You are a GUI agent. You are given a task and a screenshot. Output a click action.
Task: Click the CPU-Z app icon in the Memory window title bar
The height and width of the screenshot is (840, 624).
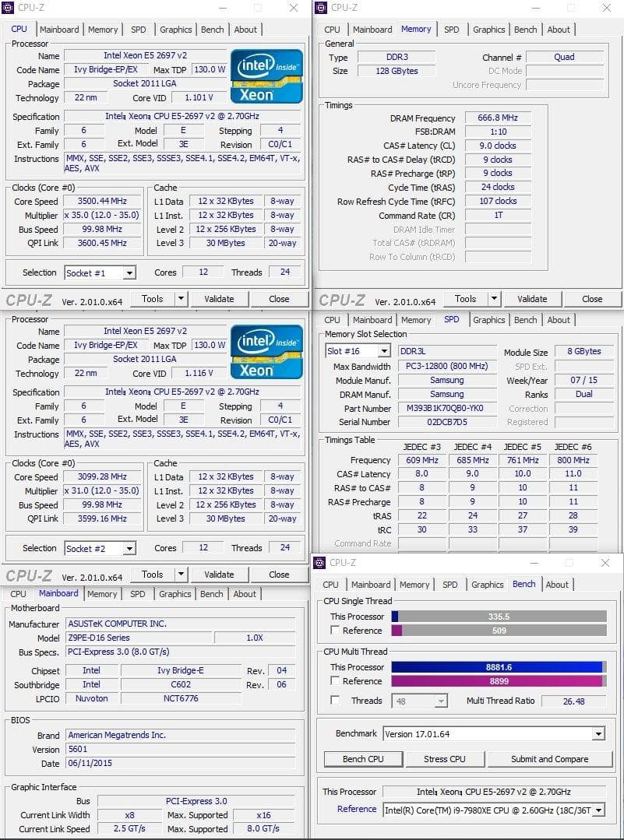point(321,8)
